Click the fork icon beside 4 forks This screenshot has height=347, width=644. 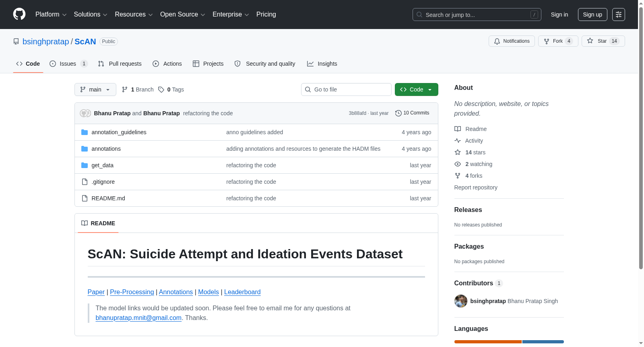pyautogui.click(x=458, y=176)
